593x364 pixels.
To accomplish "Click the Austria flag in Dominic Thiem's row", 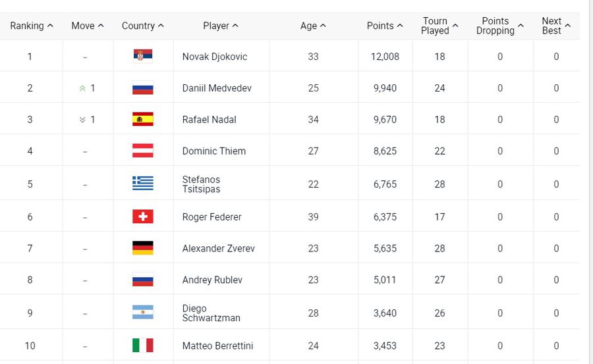I will (143, 151).
